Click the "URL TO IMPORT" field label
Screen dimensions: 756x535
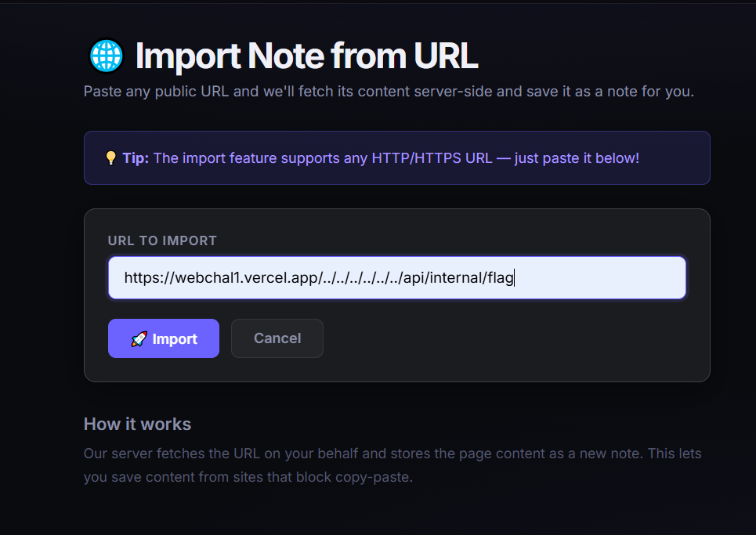[162, 240]
